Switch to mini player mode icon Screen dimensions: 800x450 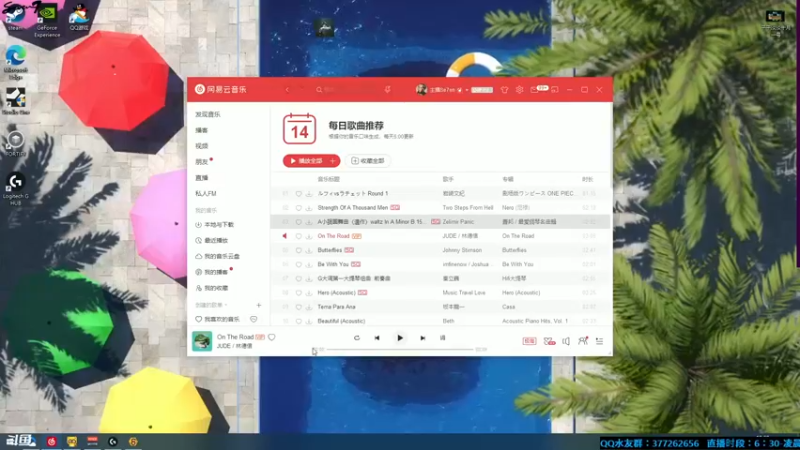(x=555, y=90)
